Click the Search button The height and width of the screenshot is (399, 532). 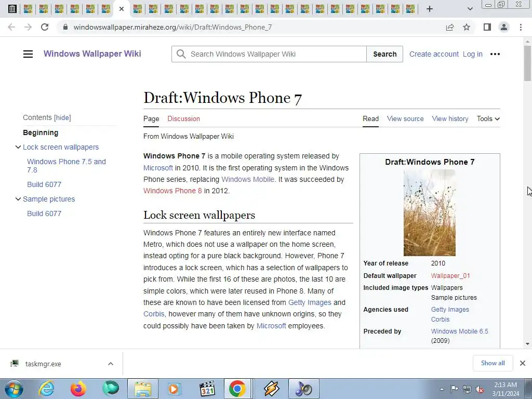[x=385, y=54]
